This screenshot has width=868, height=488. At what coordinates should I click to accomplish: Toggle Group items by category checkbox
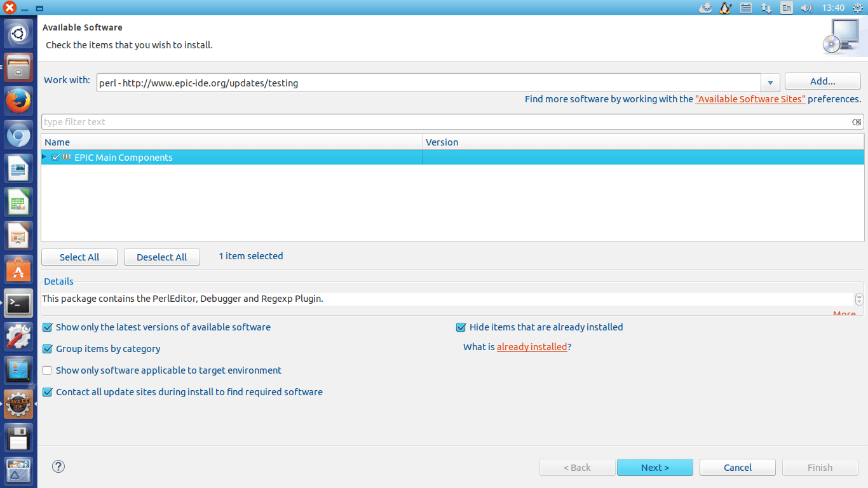click(47, 349)
